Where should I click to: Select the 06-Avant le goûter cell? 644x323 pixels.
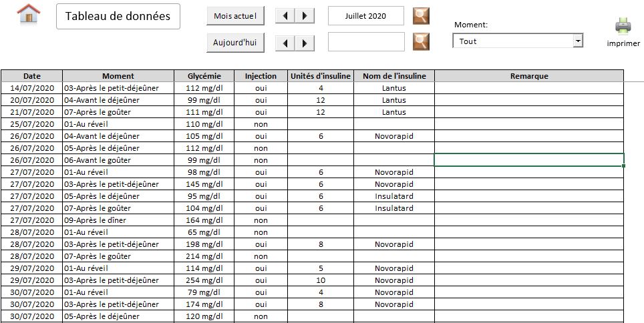click(x=118, y=160)
